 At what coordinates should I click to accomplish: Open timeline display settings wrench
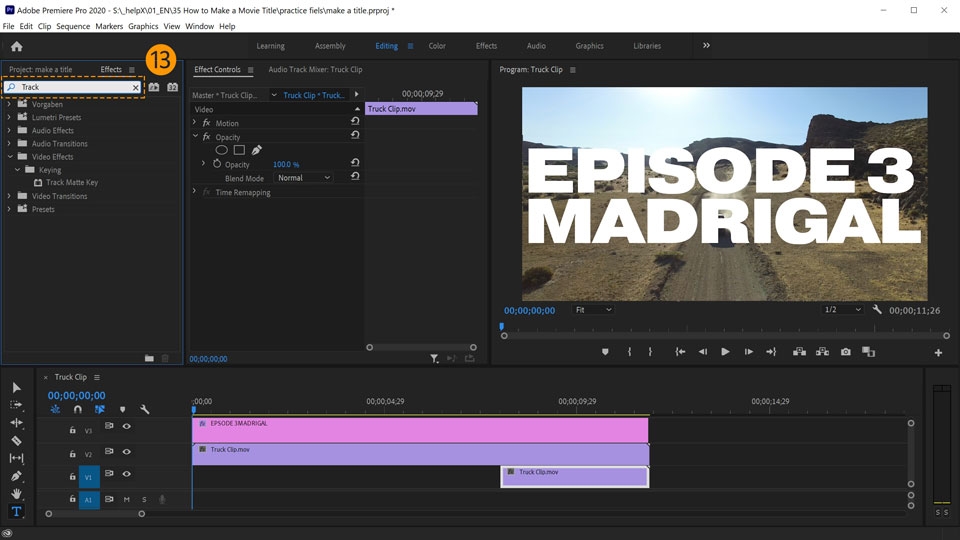click(145, 409)
